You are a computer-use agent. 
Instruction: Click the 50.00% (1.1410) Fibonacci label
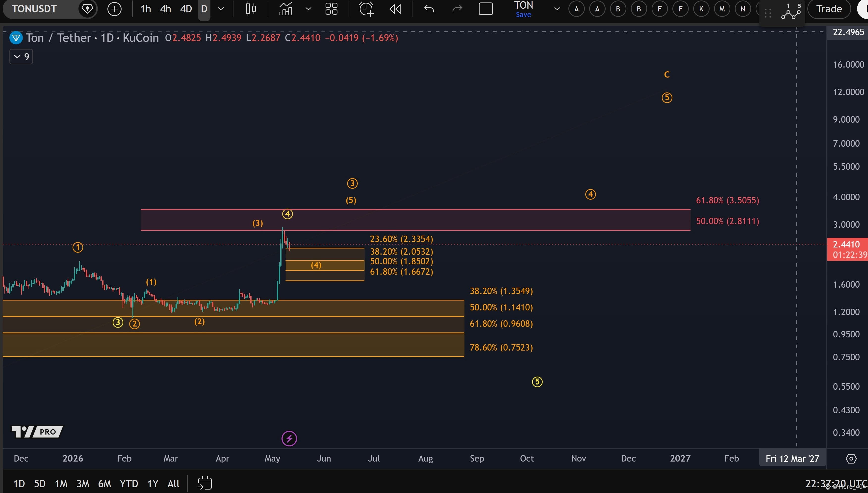(x=501, y=307)
